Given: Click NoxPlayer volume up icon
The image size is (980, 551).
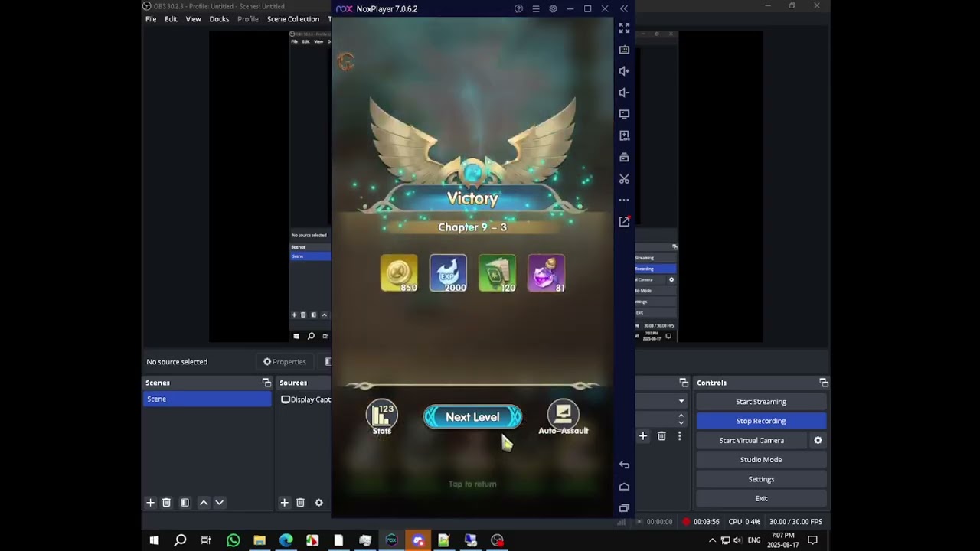Looking at the screenshot, I should [x=624, y=71].
